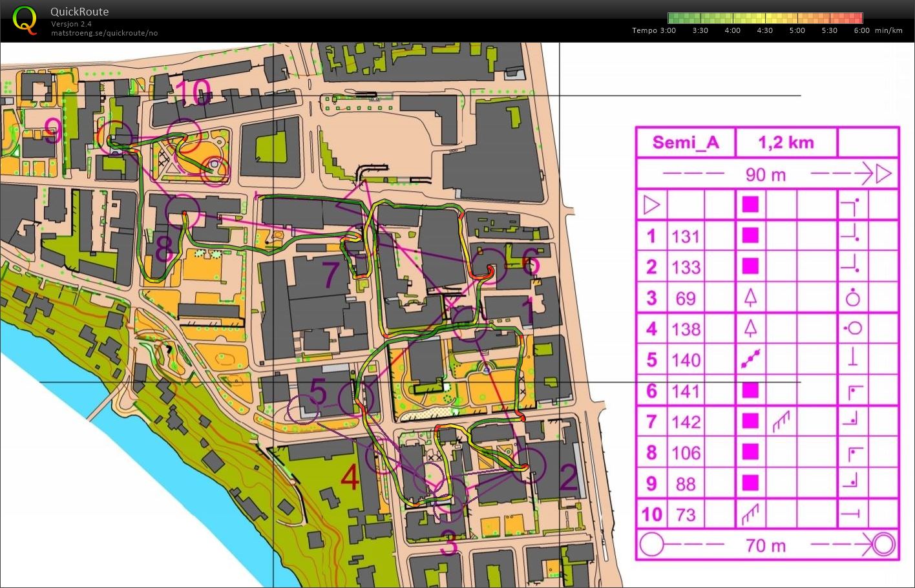Click the start triangle symbol in table
The height and width of the screenshot is (588, 915).
pos(651,205)
